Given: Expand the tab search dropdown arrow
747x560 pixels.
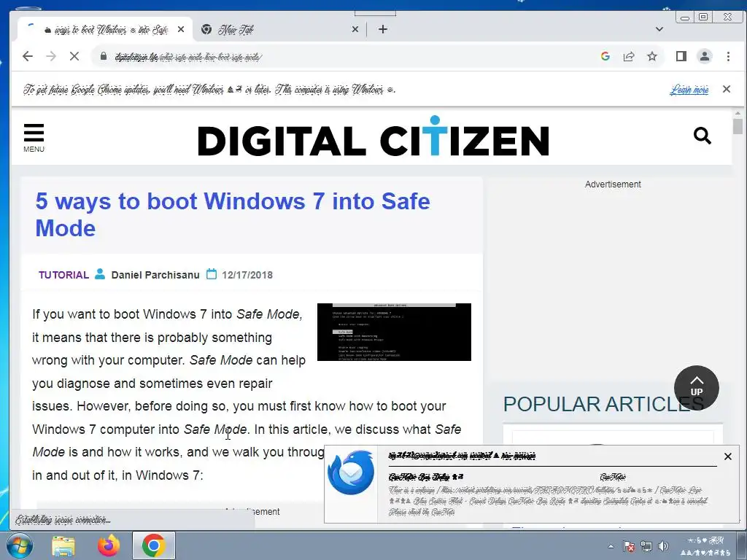Looking at the screenshot, I should tap(659, 29).
